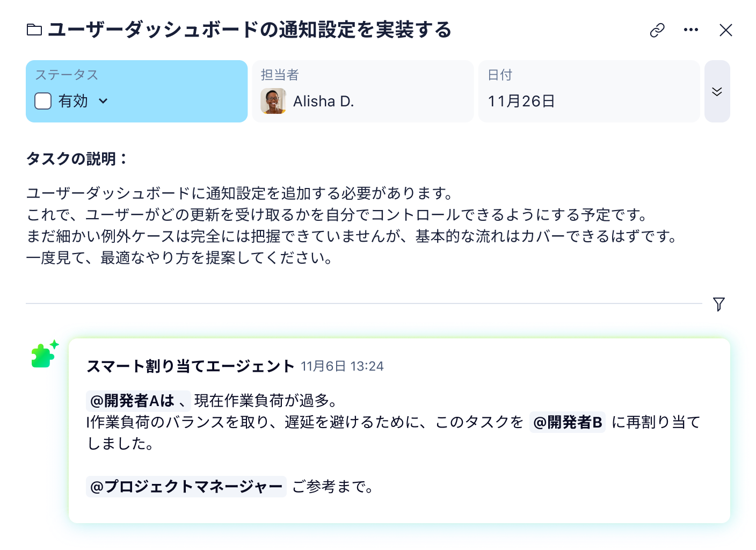Copy the task link via the link icon
This screenshot has height=550, width=756.
[x=657, y=30]
